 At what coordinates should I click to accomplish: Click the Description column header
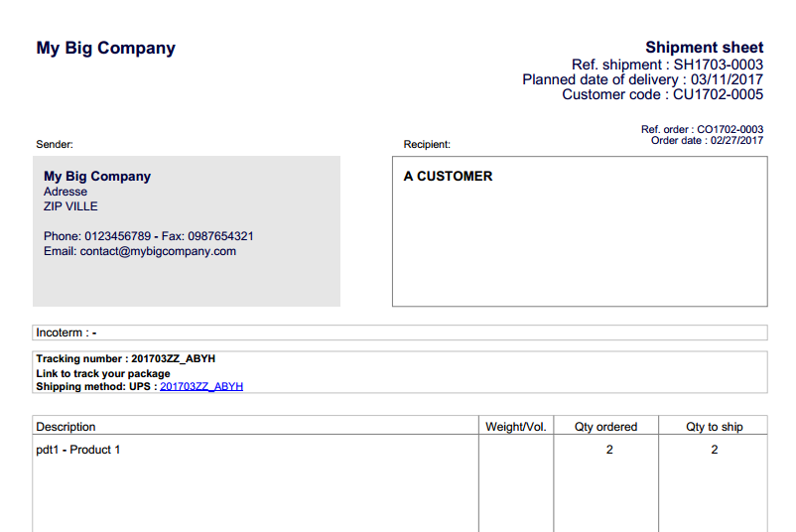click(66, 427)
